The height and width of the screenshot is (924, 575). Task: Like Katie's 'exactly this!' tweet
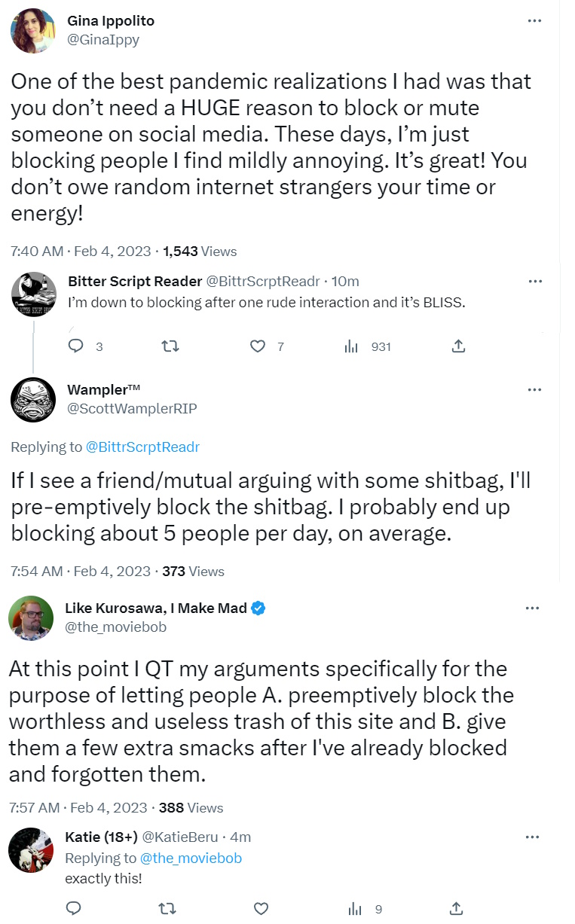(x=261, y=909)
